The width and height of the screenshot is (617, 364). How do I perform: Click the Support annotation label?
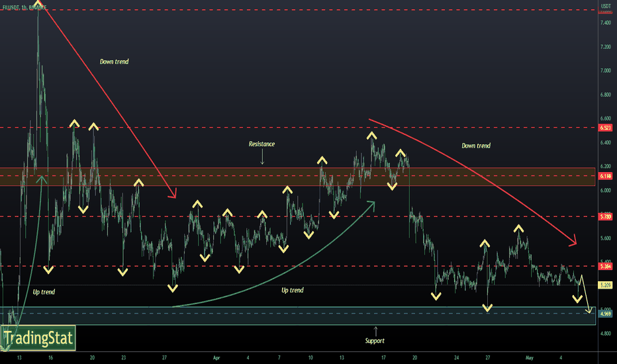point(375,341)
